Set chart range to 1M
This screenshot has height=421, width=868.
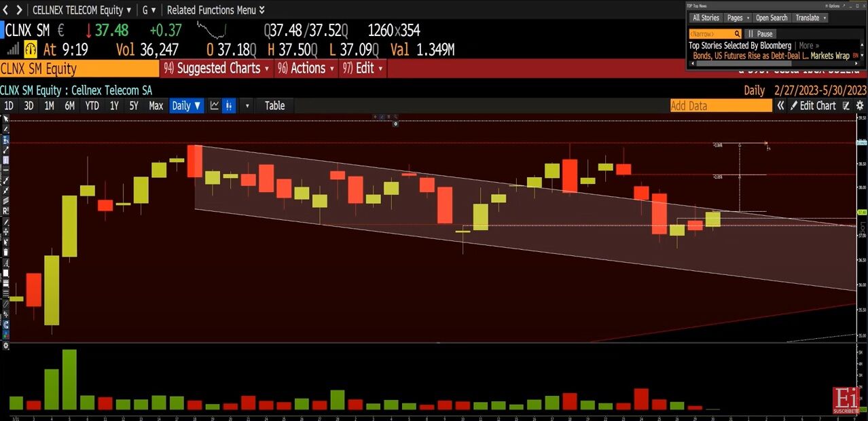pyautogui.click(x=49, y=105)
